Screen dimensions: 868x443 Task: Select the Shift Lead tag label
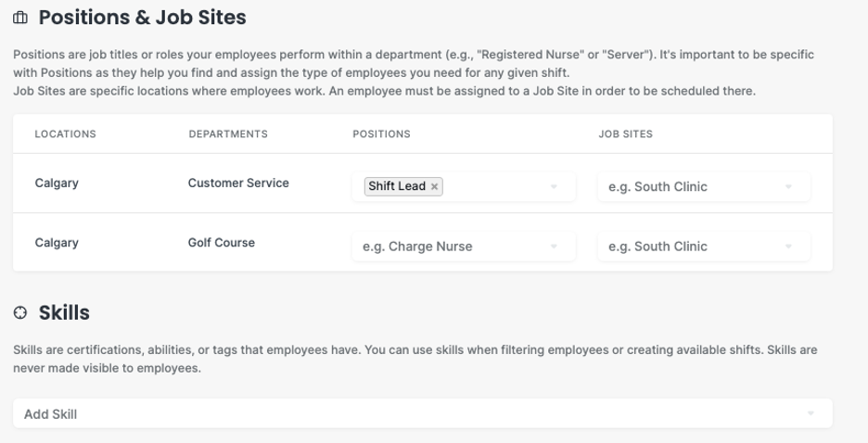tap(397, 186)
